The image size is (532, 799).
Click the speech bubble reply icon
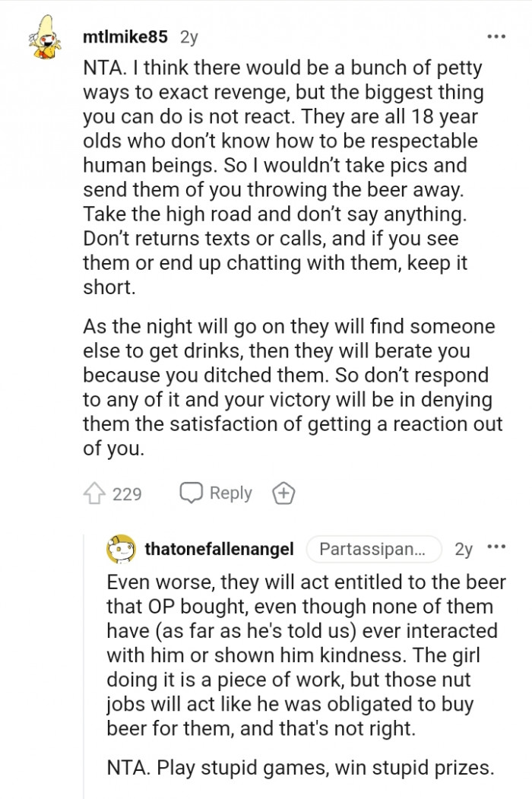coord(191,493)
